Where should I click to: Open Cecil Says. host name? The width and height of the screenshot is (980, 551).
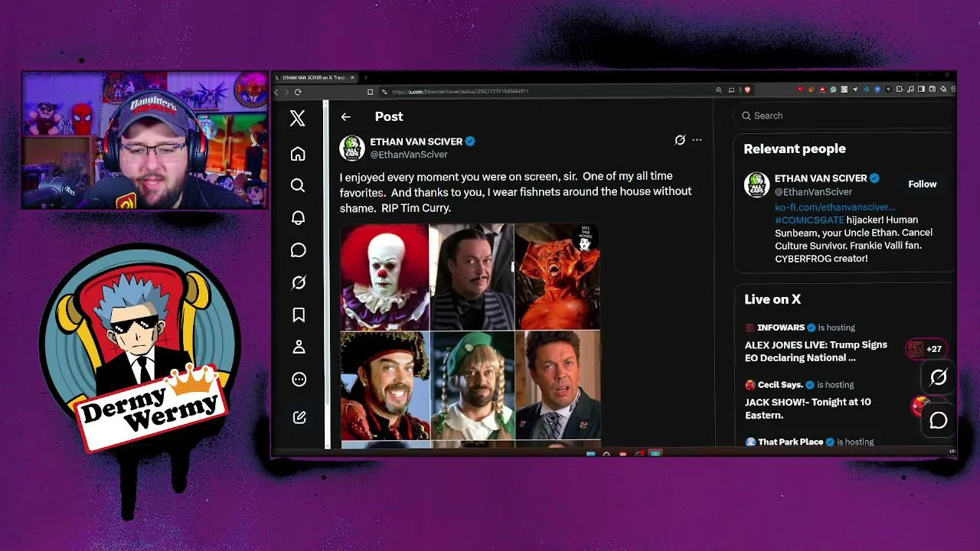[780, 385]
